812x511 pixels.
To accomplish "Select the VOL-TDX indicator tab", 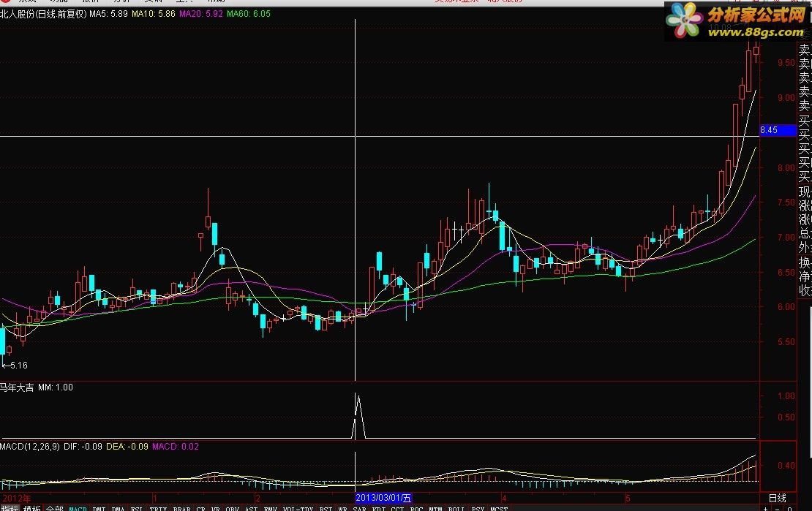I will [298, 508].
